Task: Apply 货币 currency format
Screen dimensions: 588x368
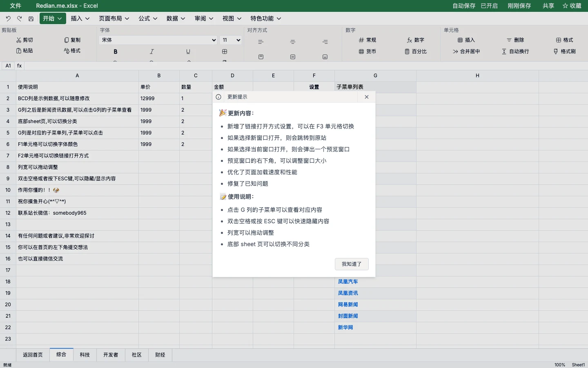Action: [367, 52]
